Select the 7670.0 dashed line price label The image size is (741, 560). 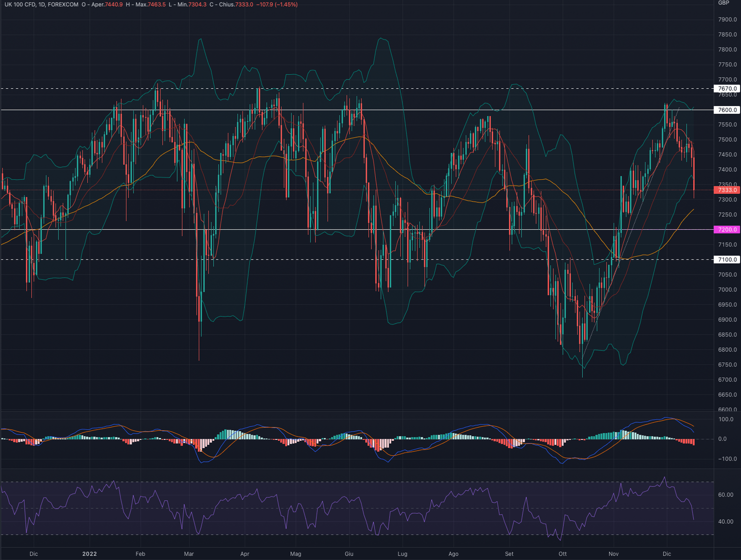[727, 89]
